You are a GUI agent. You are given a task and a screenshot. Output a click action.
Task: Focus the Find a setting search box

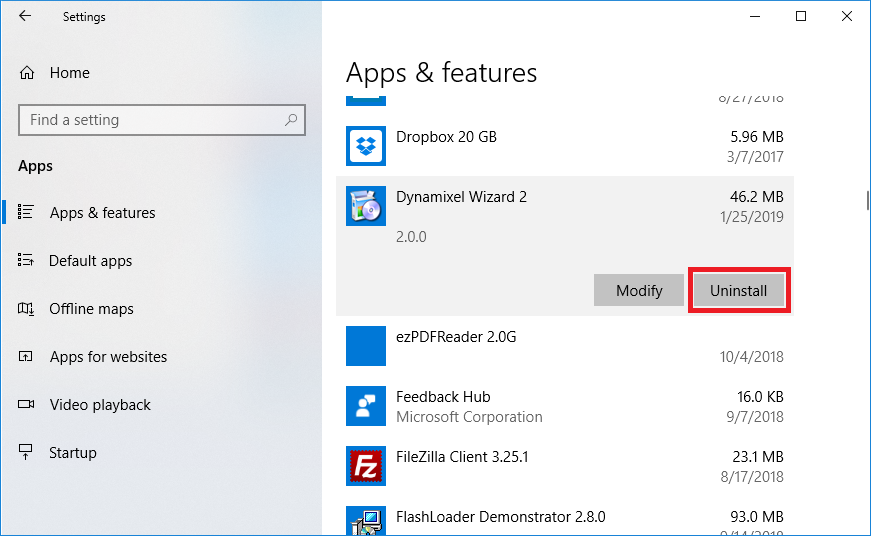pyautogui.click(x=162, y=120)
